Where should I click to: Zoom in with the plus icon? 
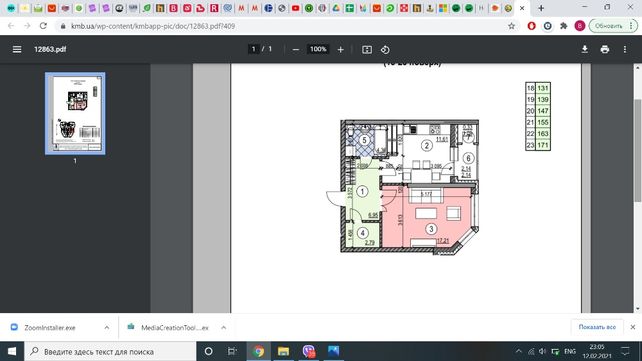pyautogui.click(x=341, y=50)
